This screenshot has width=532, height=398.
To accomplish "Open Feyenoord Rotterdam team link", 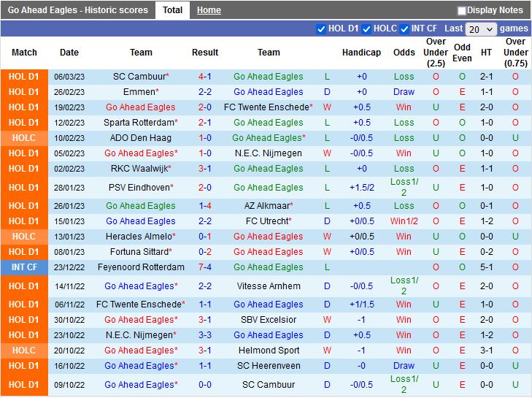I will [x=141, y=267].
